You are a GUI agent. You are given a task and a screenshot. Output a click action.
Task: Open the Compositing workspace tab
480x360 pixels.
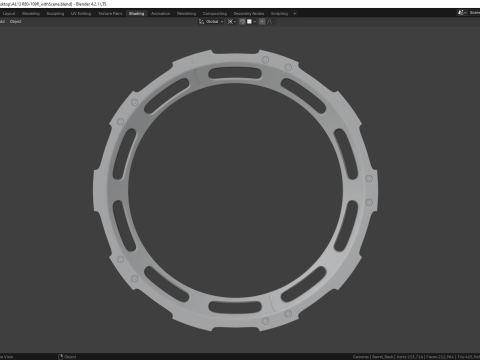pos(215,14)
